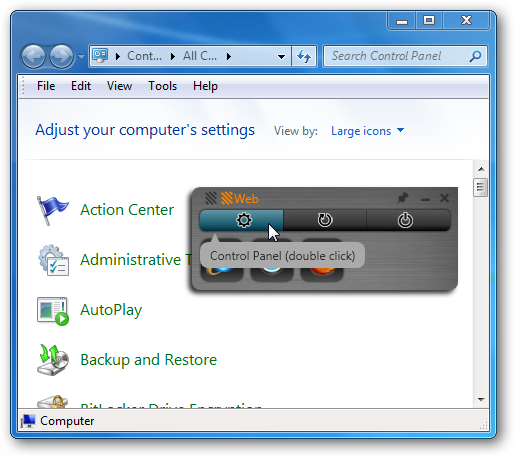Open Administrative Tools icon
This screenshot has width=515, height=457.
click(53, 260)
